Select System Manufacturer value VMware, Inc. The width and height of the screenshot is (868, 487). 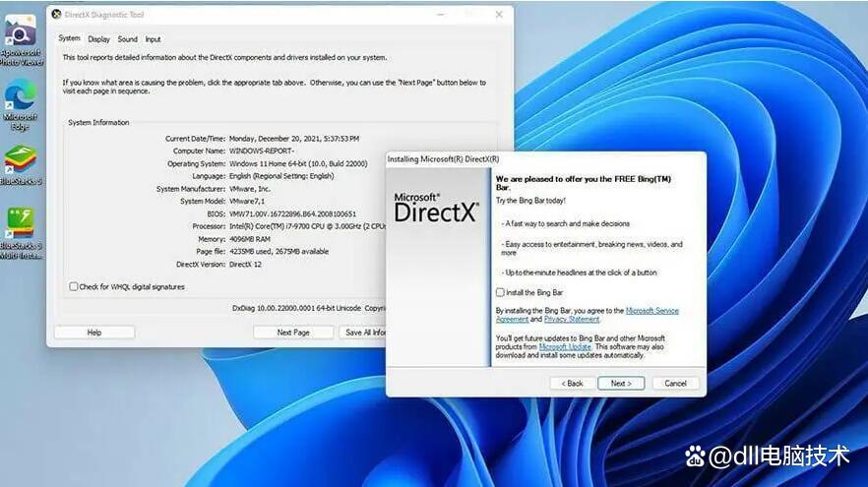pyautogui.click(x=250, y=189)
